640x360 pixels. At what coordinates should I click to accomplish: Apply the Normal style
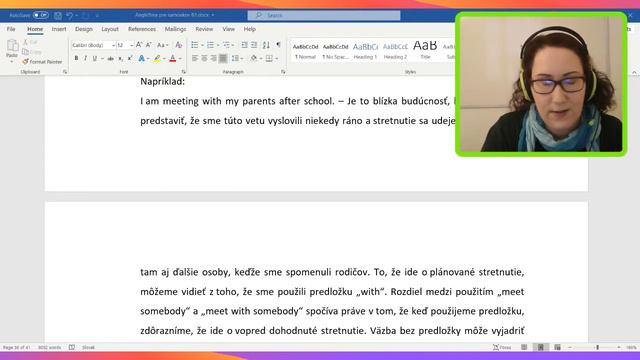pos(305,51)
